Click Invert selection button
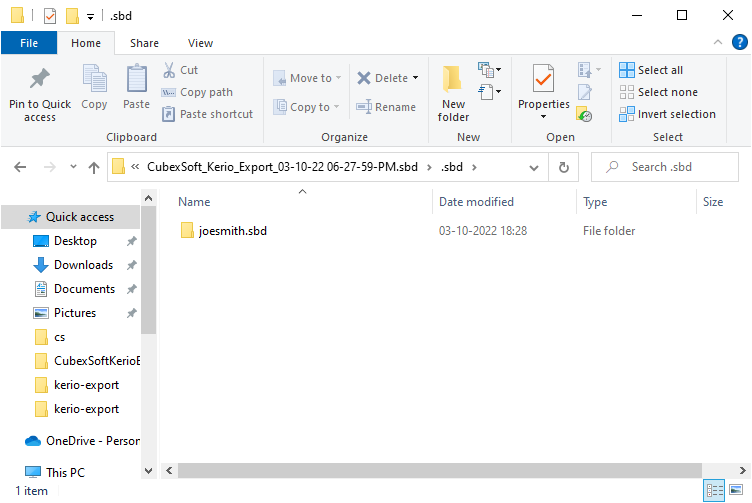 click(x=676, y=114)
